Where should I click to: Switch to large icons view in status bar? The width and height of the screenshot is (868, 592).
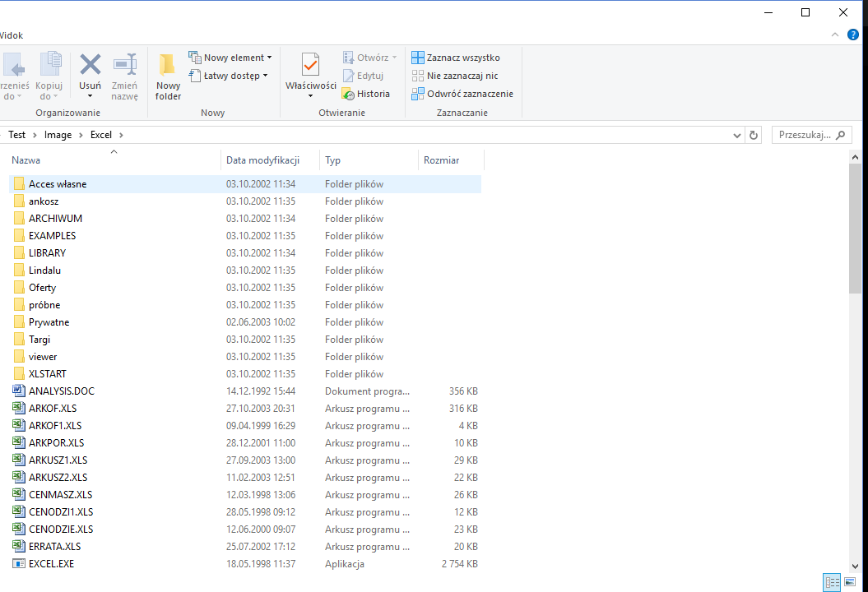[850, 582]
